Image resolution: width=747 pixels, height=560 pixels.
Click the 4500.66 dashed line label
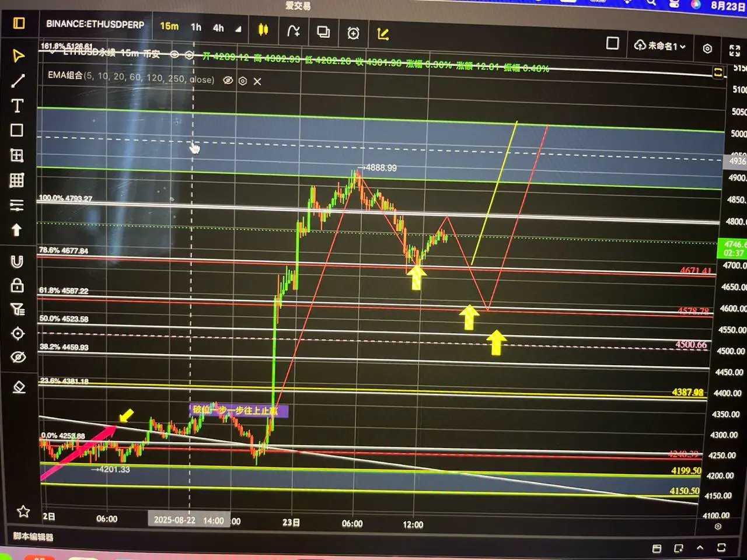[691, 345]
